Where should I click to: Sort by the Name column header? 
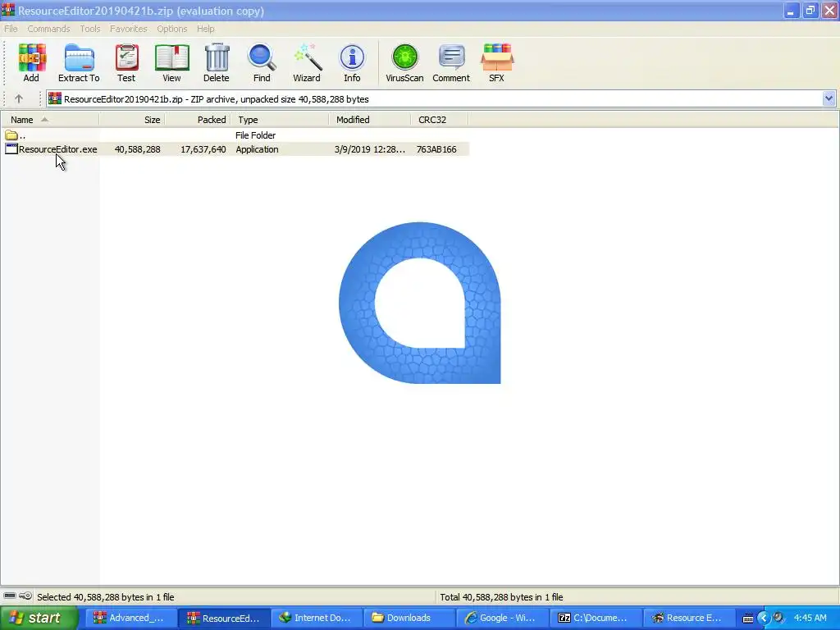[50, 120]
